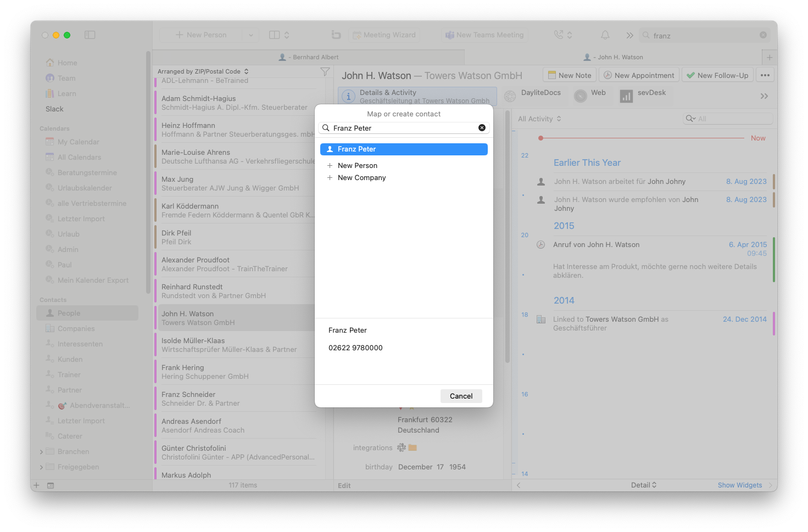The image size is (808, 532).
Task: Switch to the John H. Watson tab
Action: [x=613, y=57]
